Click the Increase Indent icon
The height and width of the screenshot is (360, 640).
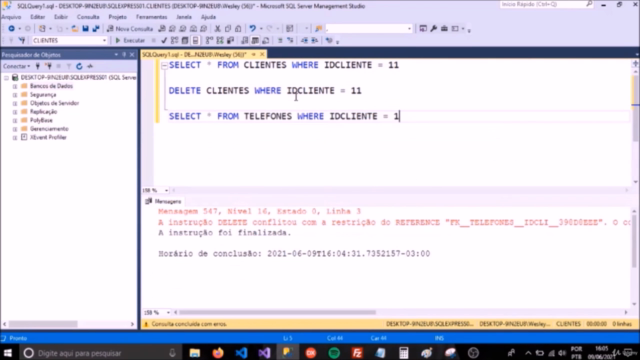315,40
